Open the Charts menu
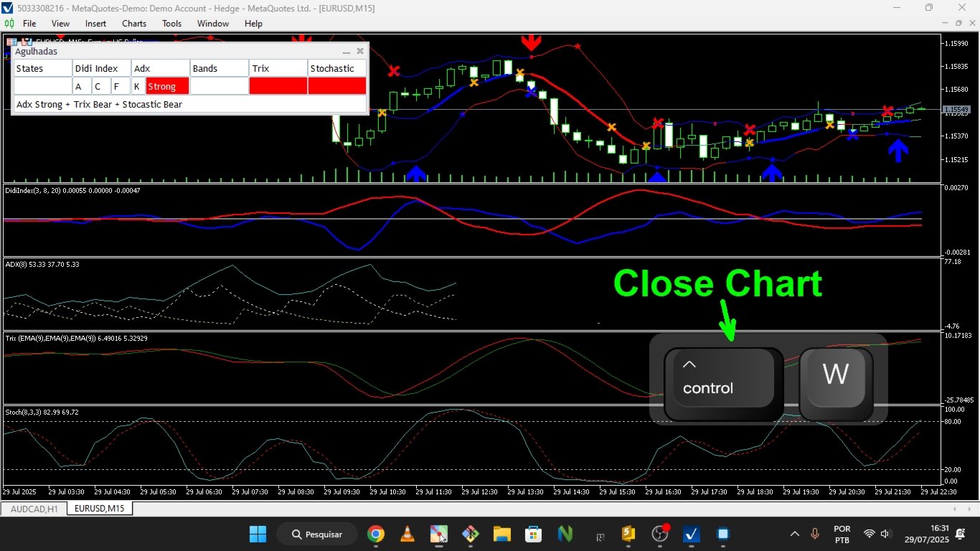 click(x=134, y=24)
